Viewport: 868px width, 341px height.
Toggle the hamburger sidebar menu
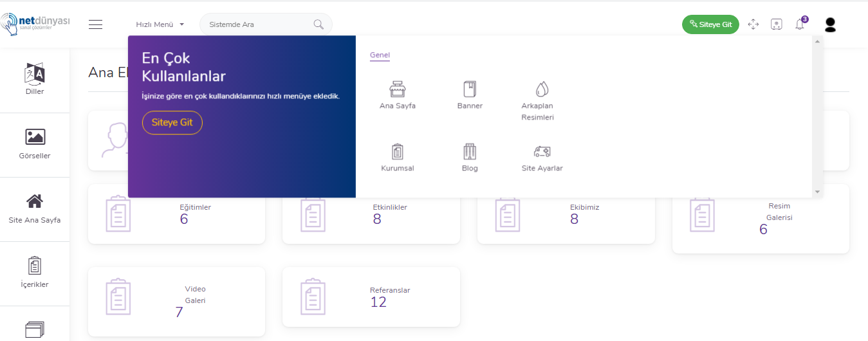[x=96, y=24]
